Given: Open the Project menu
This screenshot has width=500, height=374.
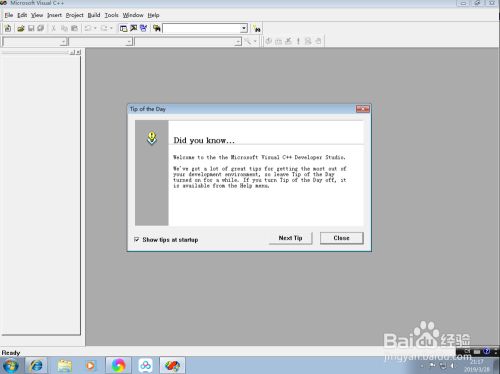Looking at the screenshot, I should (75, 15).
